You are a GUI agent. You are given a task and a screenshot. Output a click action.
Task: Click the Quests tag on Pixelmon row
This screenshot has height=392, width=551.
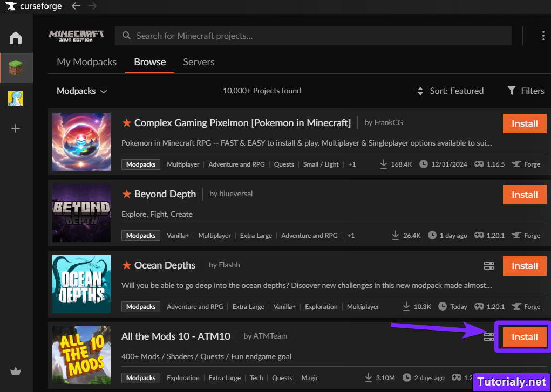pos(284,164)
